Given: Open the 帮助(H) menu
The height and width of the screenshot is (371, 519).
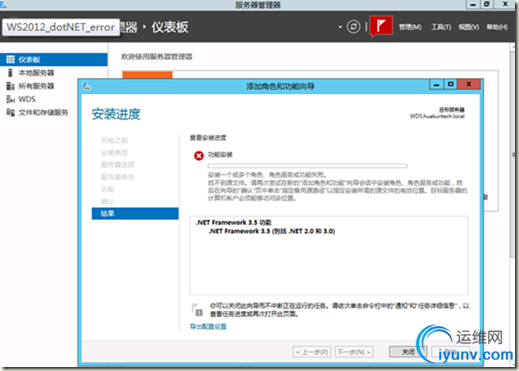Looking at the screenshot, I should [x=497, y=27].
